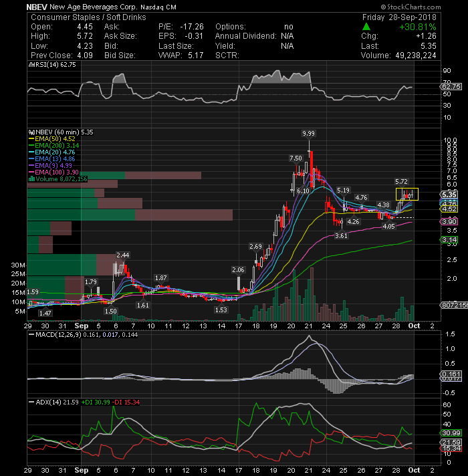Image resolution: width=468 pixels, height=476 pixels.
Task: Click the 4.05 price label
Action: [x=389, y=226]
